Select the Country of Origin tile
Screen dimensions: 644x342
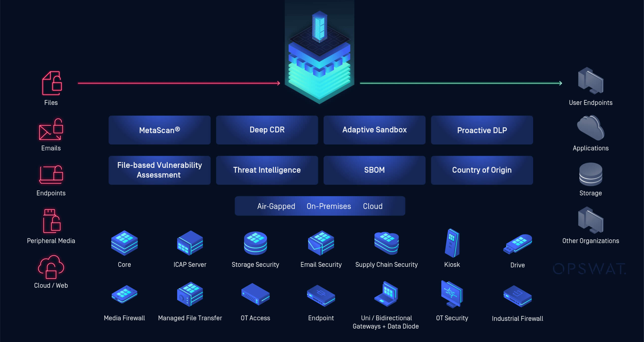pyautogui.click(x=482, y=170)
